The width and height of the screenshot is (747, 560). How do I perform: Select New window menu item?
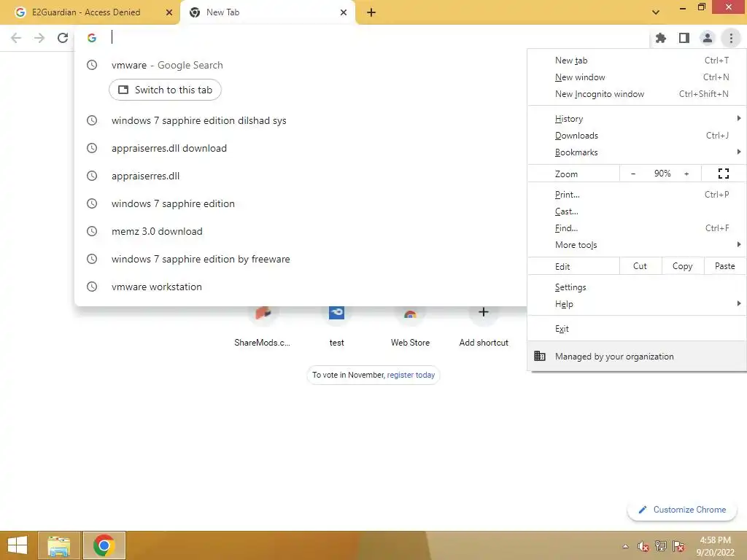click(637, 77)
